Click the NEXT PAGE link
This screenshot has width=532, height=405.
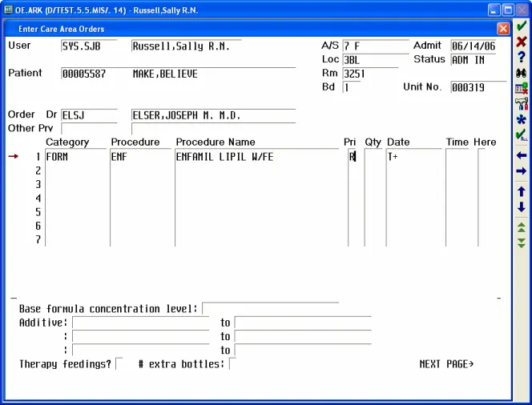tap(446, 364)
